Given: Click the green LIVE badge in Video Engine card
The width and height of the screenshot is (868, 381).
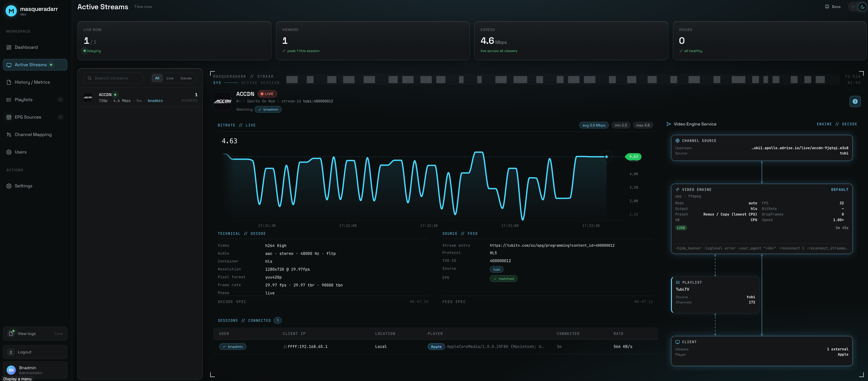Looking at the screenshot, I should (x=681, y=228).
